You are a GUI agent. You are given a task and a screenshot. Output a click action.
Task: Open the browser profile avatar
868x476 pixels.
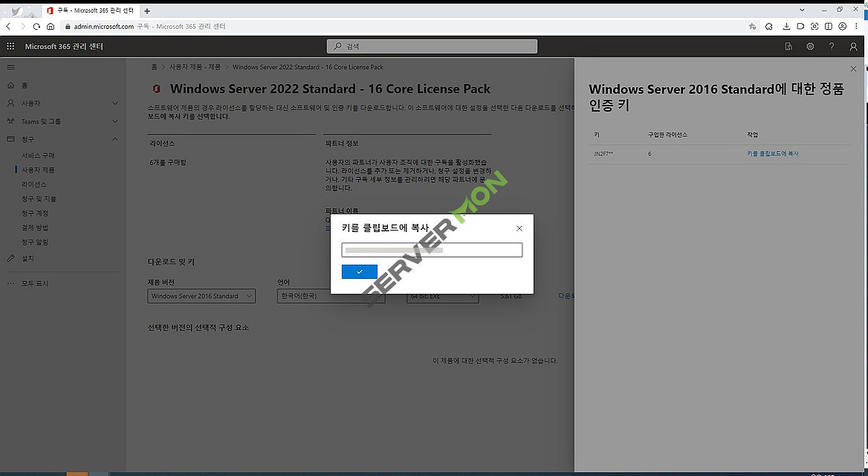click(x=842, y=26)
